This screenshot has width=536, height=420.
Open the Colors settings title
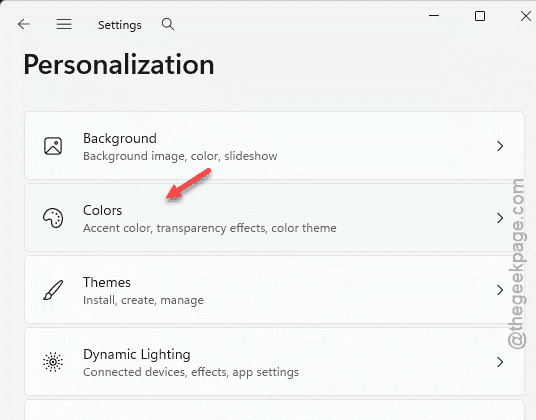click(x=103, y=211)
